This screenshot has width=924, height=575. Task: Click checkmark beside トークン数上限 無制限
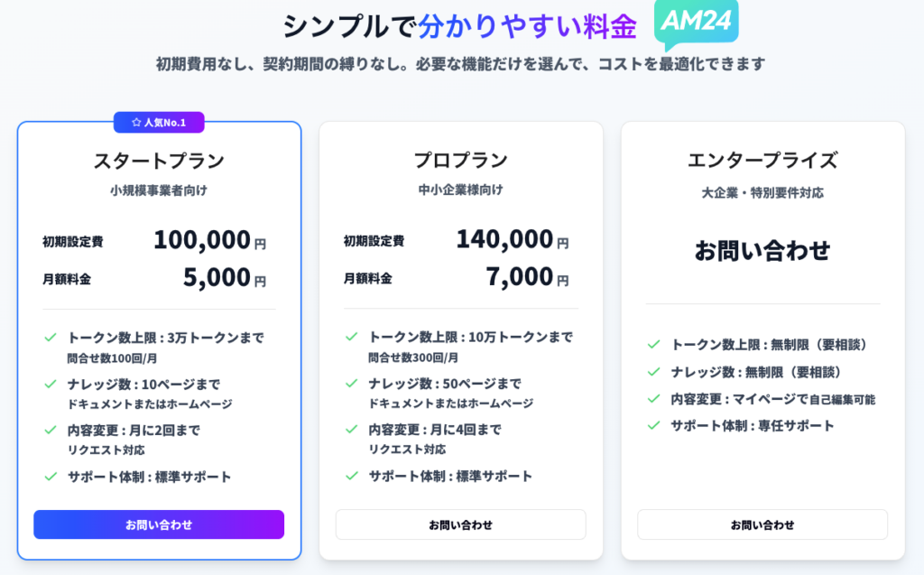pos(653,345)
